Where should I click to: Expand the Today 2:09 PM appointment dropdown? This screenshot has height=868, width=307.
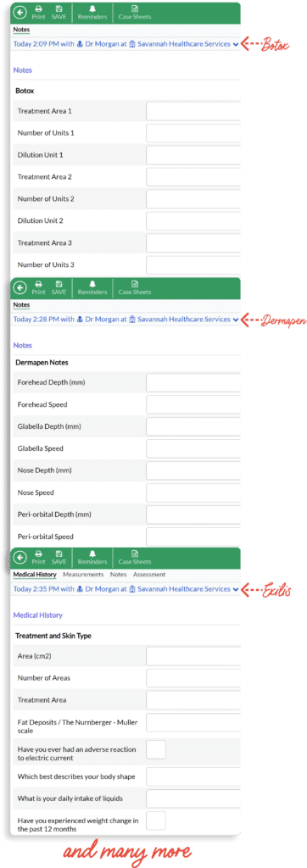(x=236, y=44)
